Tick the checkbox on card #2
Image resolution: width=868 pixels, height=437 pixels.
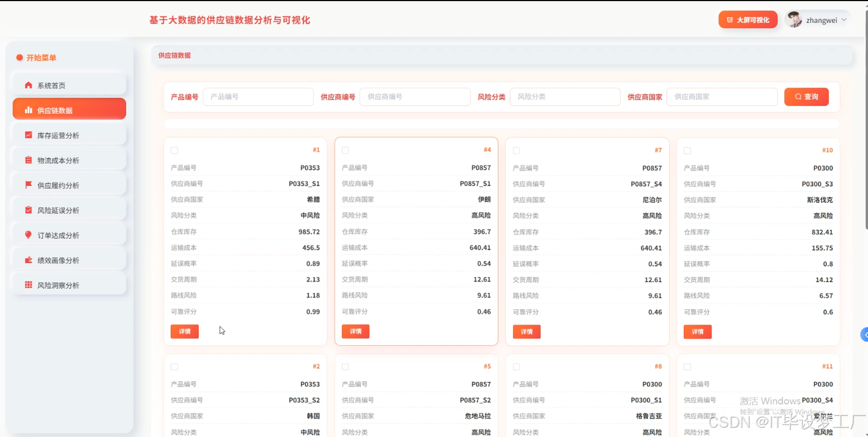point(174,367)
